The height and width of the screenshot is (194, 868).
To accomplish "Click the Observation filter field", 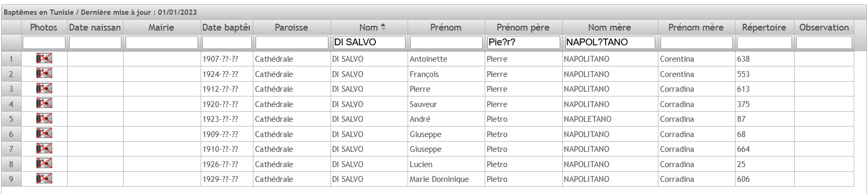I will tap(824, 42).
